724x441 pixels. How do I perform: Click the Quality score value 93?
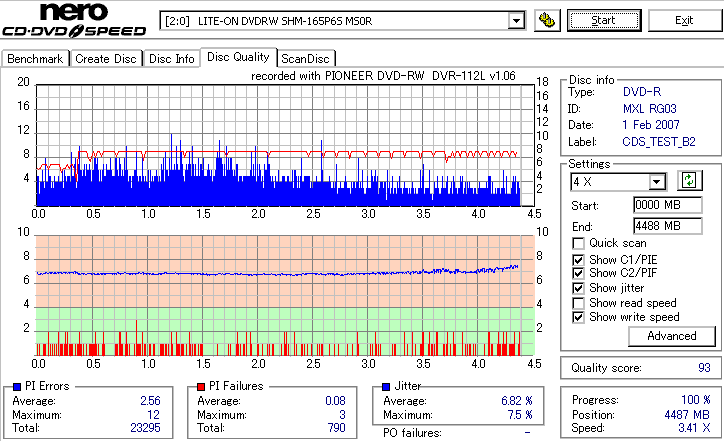pos(704,368)
